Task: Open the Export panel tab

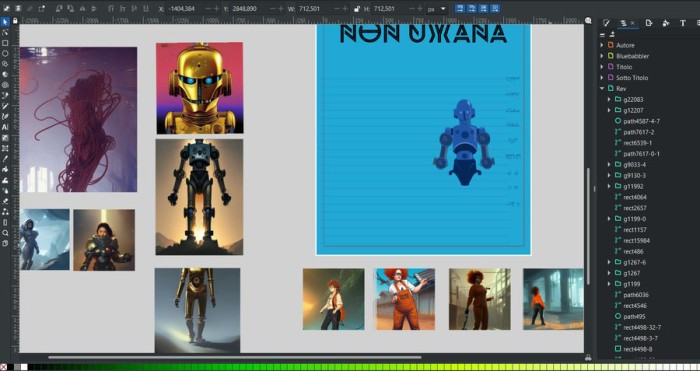Action: click(x=649, y=23)
